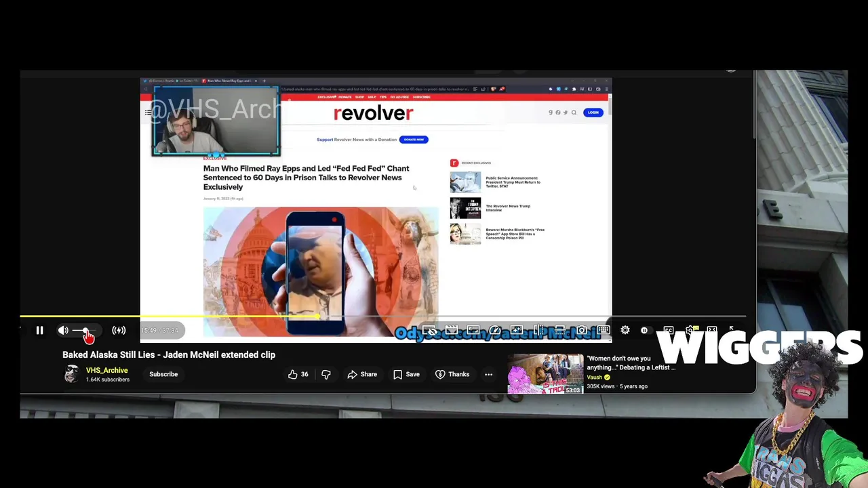Seek on the yellow video progress bar

383,316
